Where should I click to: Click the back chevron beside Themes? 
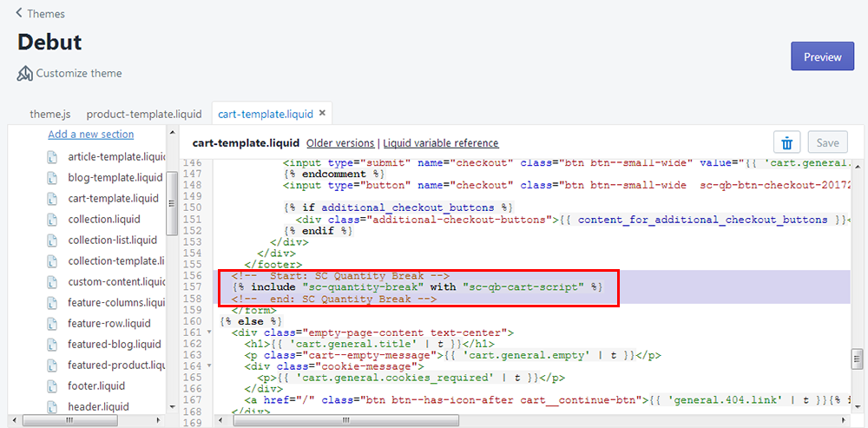click(x=19, y=14)
